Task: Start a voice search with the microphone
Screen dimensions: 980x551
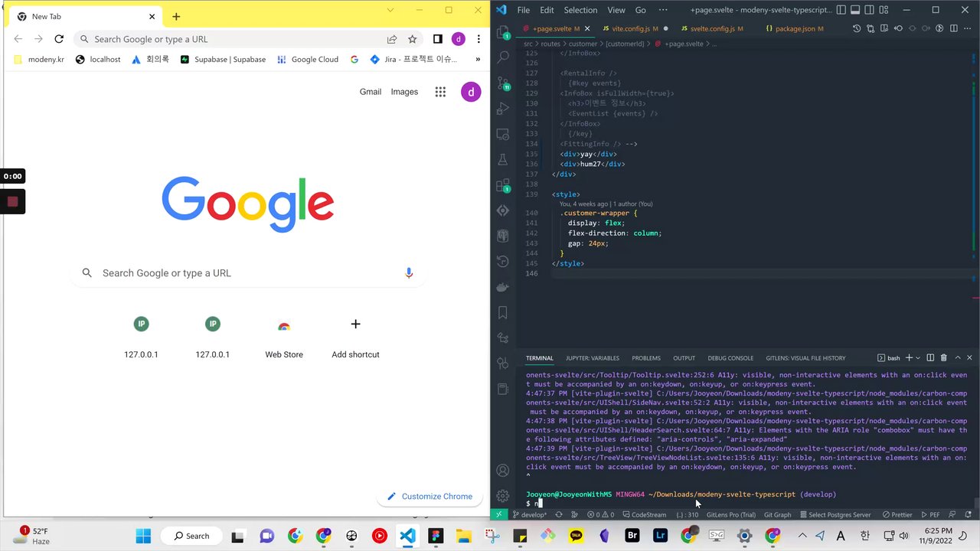Action: [x=409, y=272]
